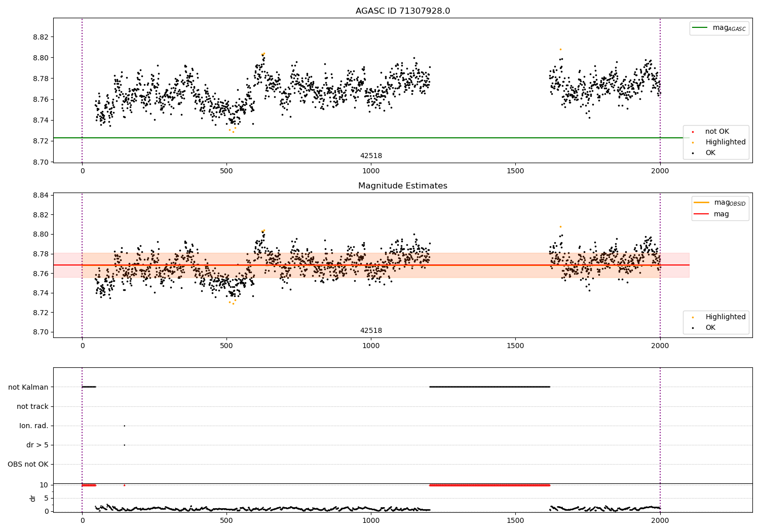Click the 'Highlighted' legend marker in Magnitude Estimates plot
Viewport: 760px width, 532px height.
[x=693, y=317]
